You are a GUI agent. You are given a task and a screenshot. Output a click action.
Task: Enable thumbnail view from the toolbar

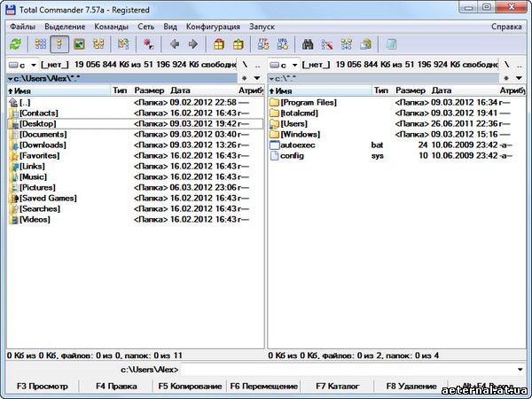[x=79, y=44]
